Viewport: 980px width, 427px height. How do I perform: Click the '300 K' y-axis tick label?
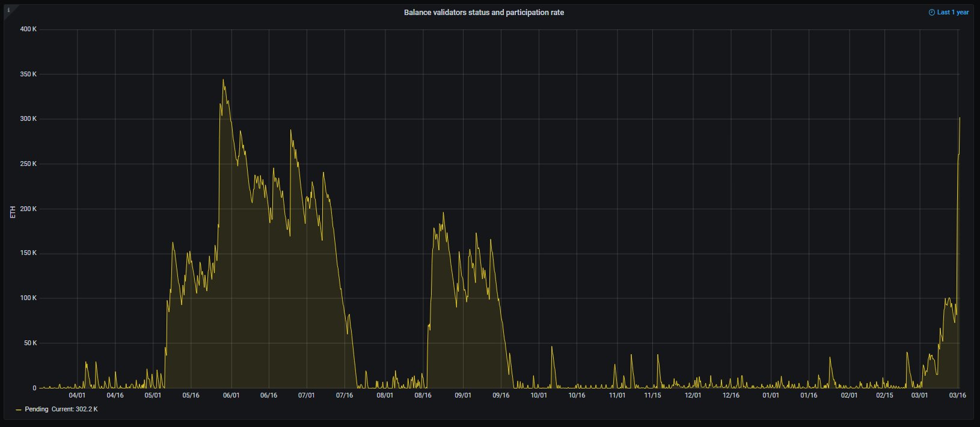28,119
